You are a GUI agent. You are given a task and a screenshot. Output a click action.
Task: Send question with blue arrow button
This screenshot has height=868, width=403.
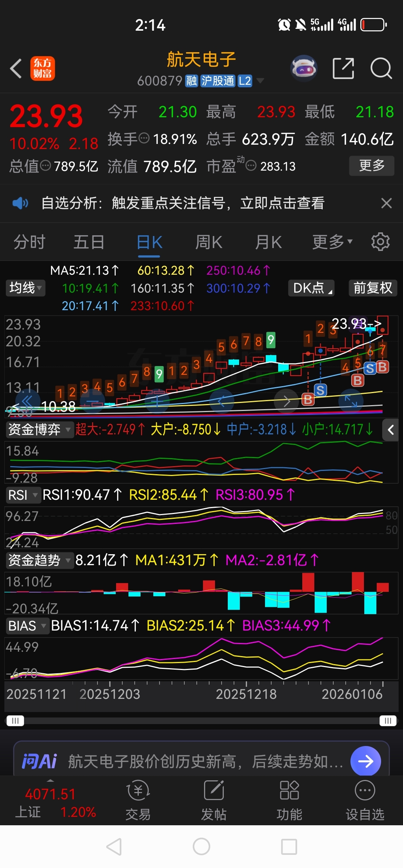point(365,761)
